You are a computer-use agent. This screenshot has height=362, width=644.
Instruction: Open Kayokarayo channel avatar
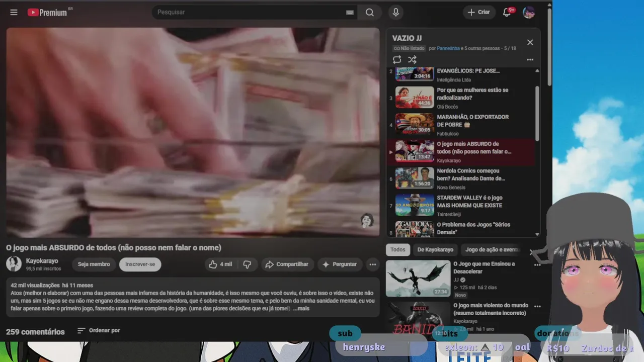click(14, 264)
